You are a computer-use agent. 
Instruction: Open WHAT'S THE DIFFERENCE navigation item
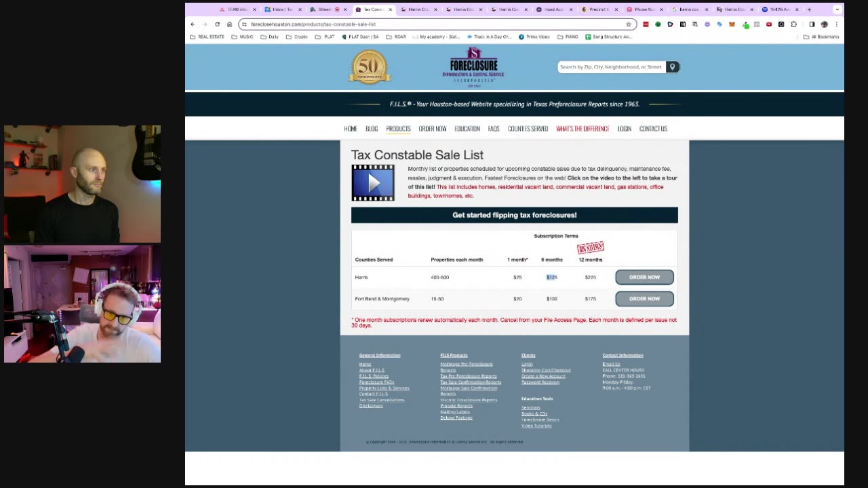[x=583, y=129]
